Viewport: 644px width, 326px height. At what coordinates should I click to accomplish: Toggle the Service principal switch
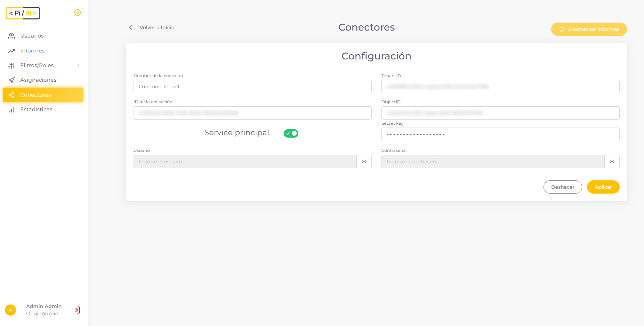point(291,133)
